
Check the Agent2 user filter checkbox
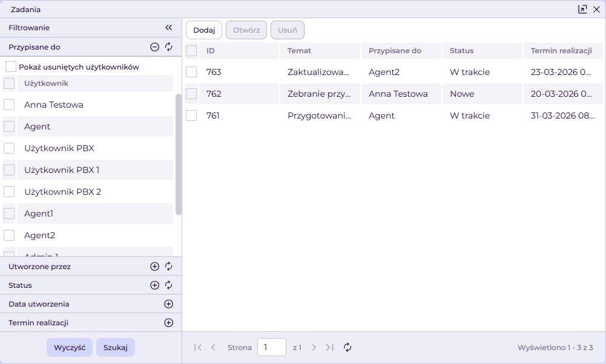9,235
